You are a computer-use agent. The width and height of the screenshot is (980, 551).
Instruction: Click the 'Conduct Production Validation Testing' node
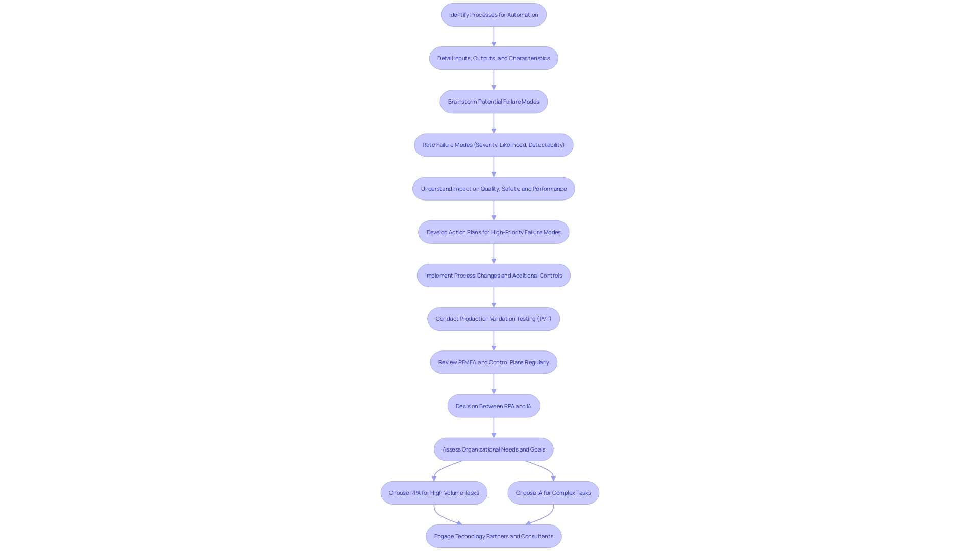[x=494, y=318]
